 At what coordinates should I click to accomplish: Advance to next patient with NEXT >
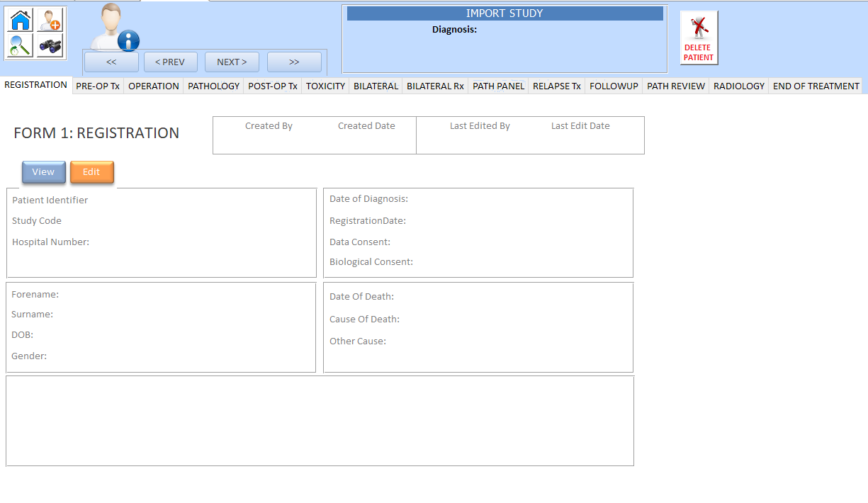point(232,62)
